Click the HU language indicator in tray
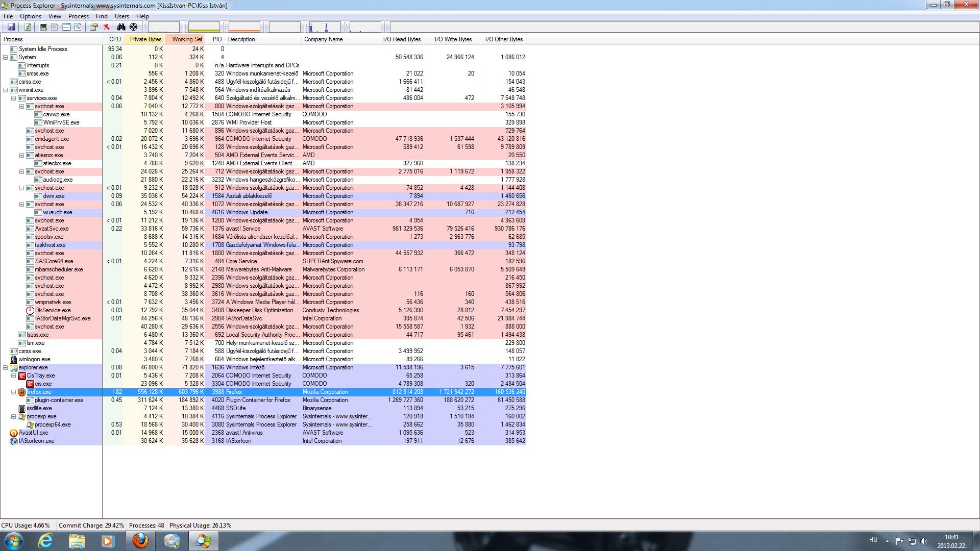The width and height of the screenshot is (980, 551). pyautogui.click(x=873, y=540)
